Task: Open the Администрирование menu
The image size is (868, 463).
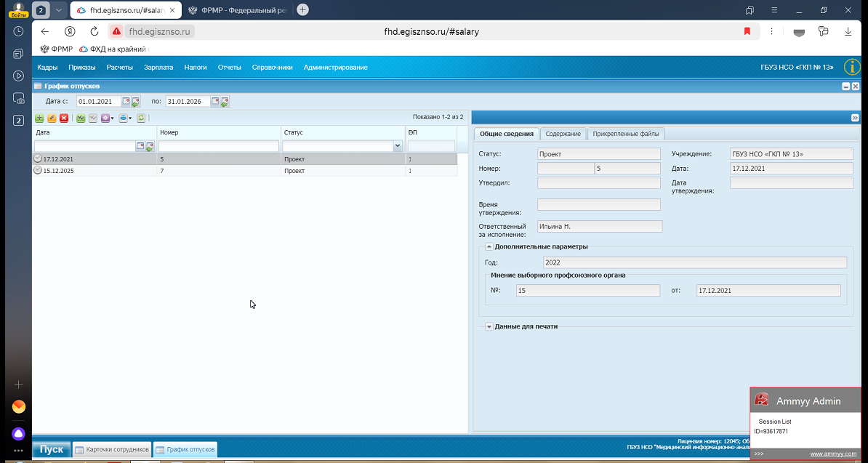Action: point(335,68)
